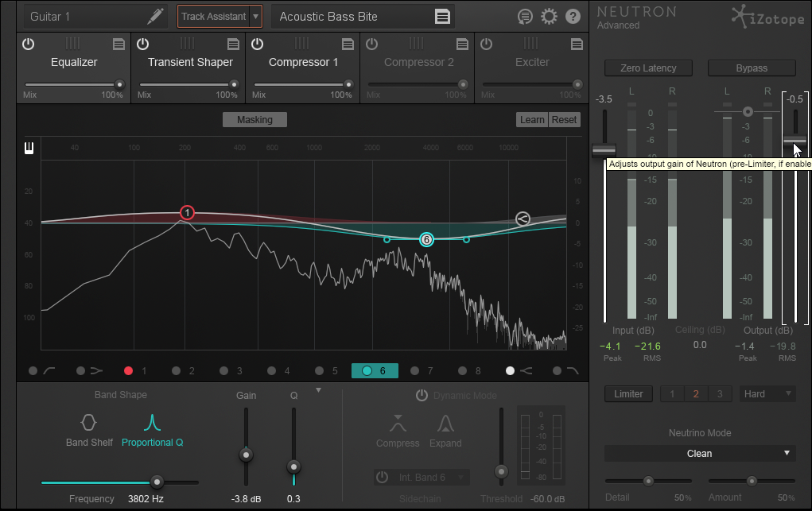The height and width of the screenshot is (511, 812).
Task: Click the iZotope logo
Action: click(768, 17)
